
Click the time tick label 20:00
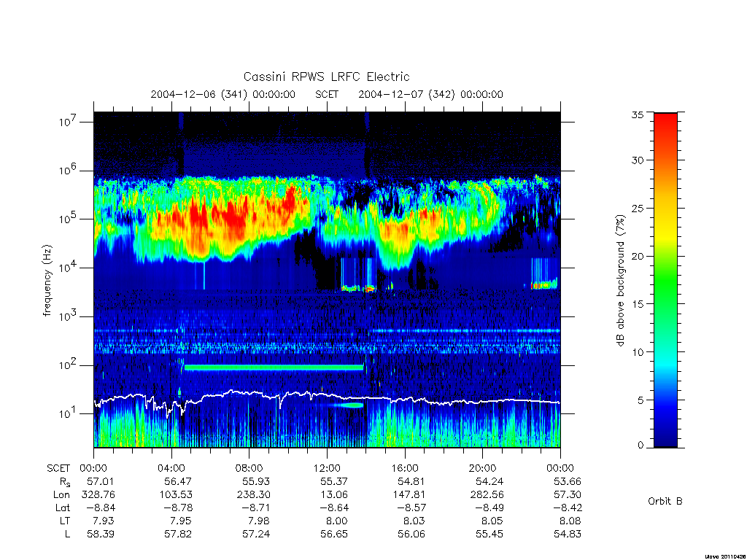click(x=483, y=468)
